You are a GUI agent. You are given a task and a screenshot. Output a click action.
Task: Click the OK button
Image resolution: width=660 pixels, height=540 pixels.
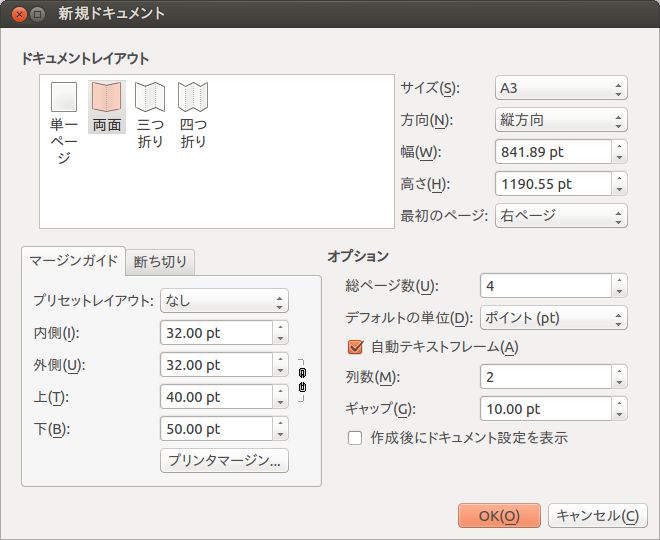(x=499, y=516)
